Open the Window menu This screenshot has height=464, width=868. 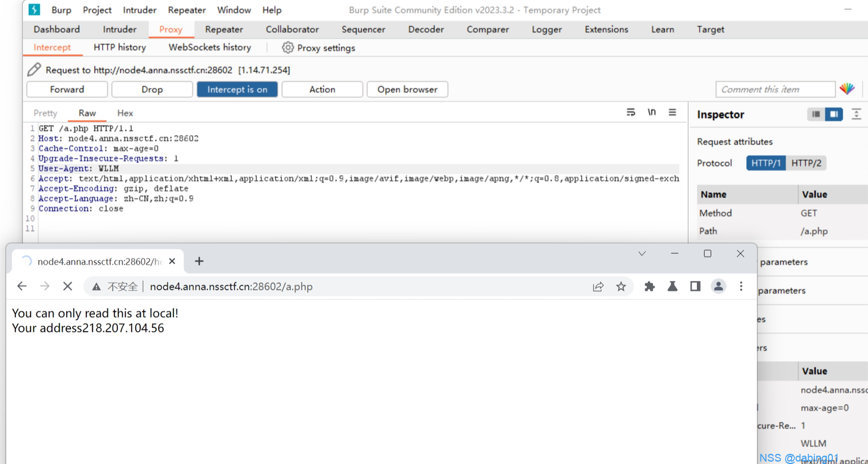(234, 10)
